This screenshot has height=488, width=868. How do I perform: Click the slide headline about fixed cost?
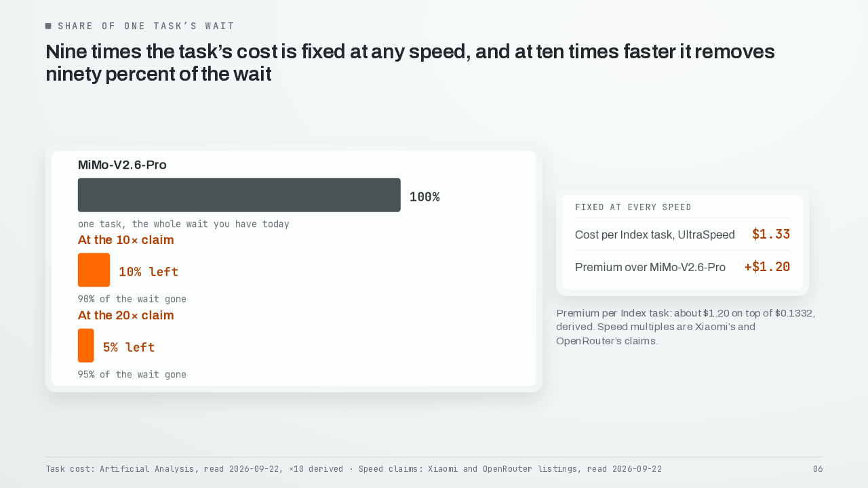pos(410,62)
